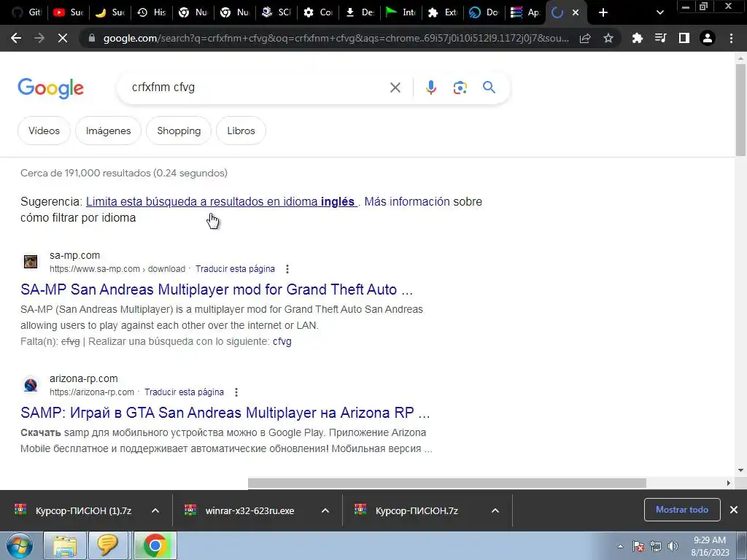
Task: Close the current loading tab
Action: coord(576,13)
